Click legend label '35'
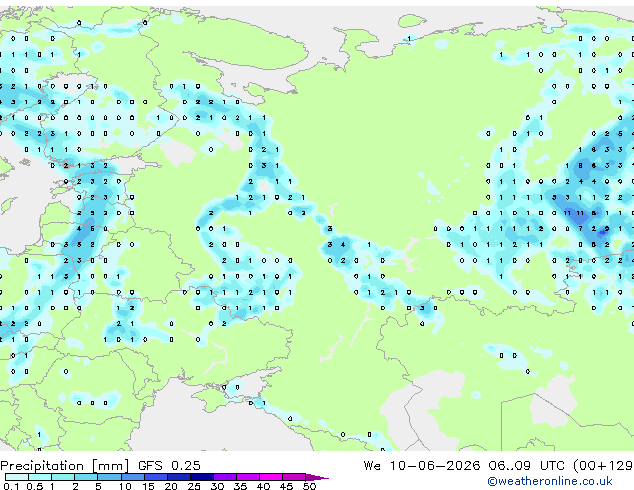 coord(240,486)
